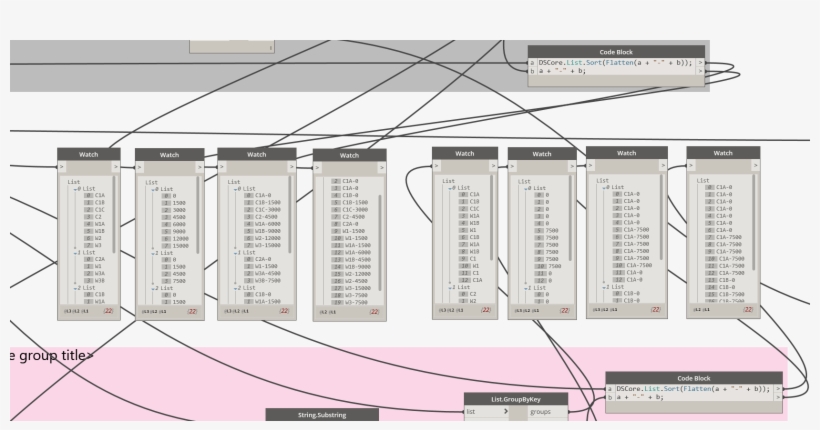This screenshot has width=820, height=430.
Task: Collapse '1 List' containing C2A-0, W1-1500
Action: [236, 253]
